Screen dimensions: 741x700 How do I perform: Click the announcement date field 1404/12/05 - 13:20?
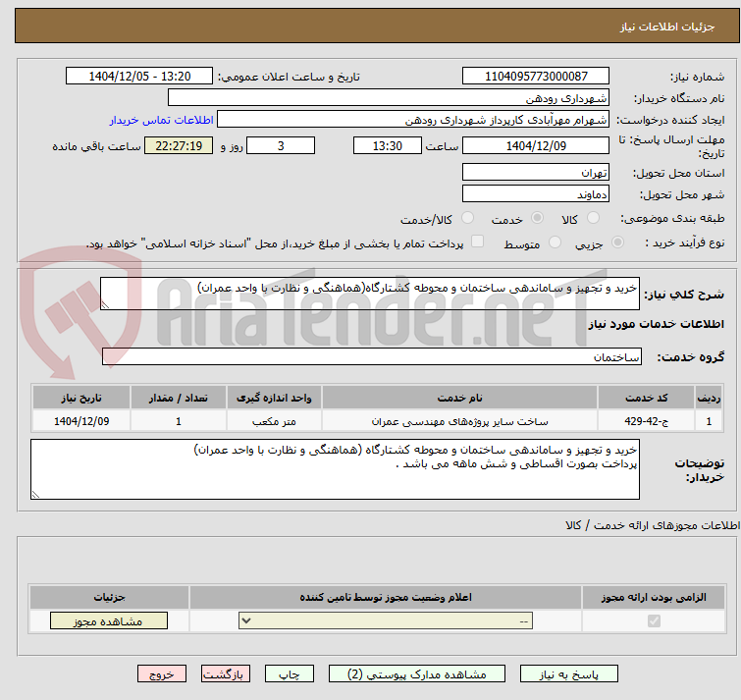click(139, 77)
